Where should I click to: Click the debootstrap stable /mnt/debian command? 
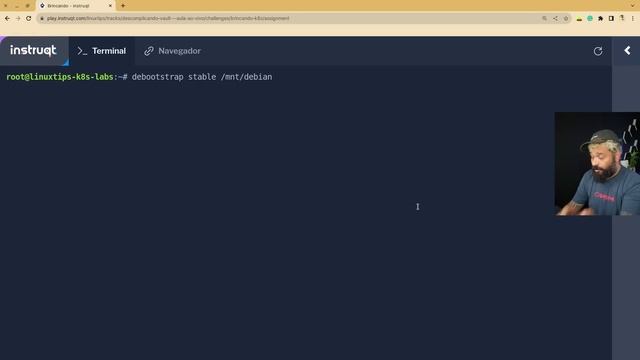click(202, 77)
